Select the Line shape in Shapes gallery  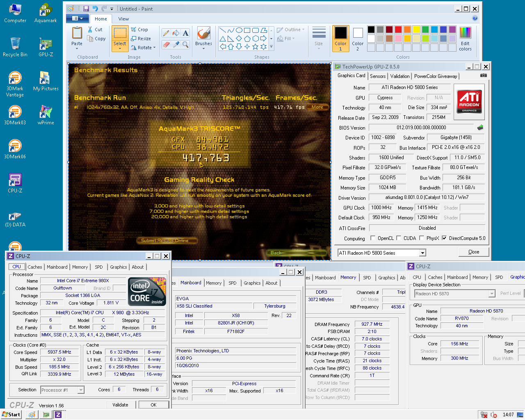pos(222,30)
